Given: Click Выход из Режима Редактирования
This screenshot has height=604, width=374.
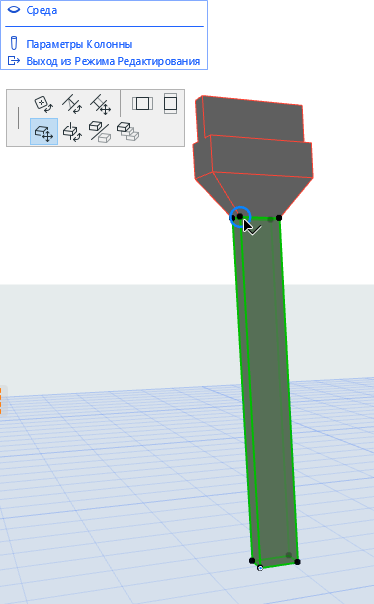Looking at the screenshot, I should point(113,61).
